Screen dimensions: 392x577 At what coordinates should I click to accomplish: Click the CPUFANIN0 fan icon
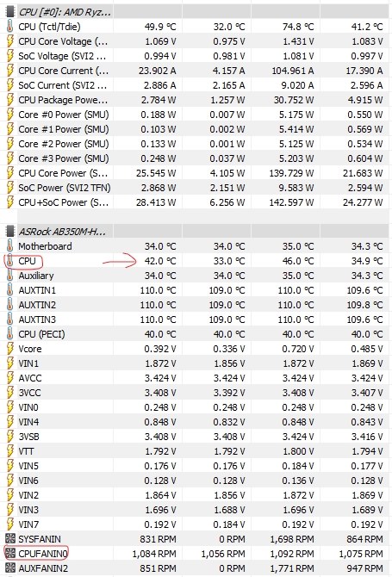pos(10,553)
